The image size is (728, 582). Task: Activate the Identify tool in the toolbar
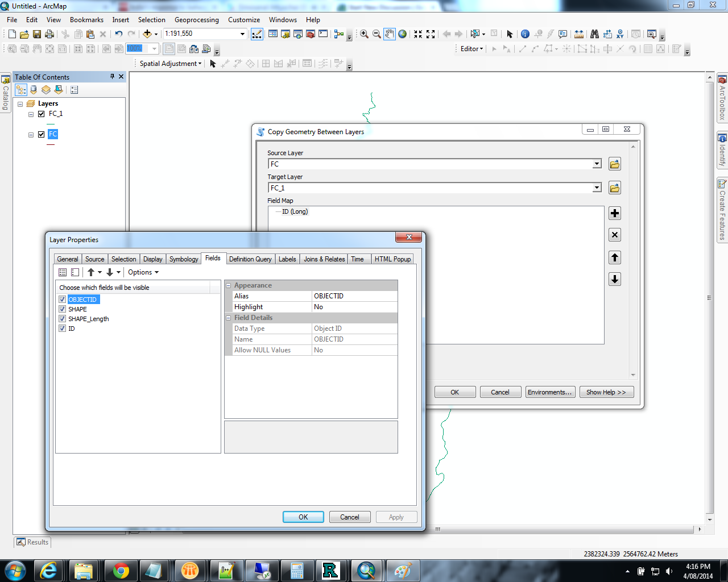click(525, 34)
